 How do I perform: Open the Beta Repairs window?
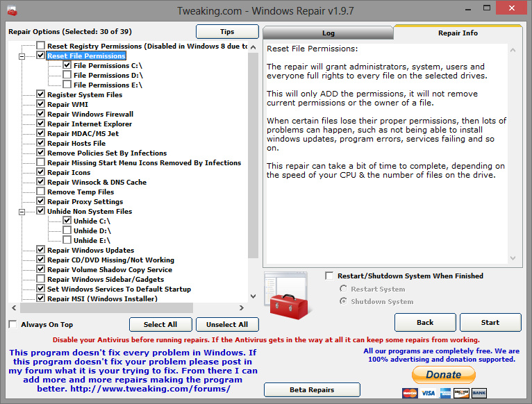312,389
